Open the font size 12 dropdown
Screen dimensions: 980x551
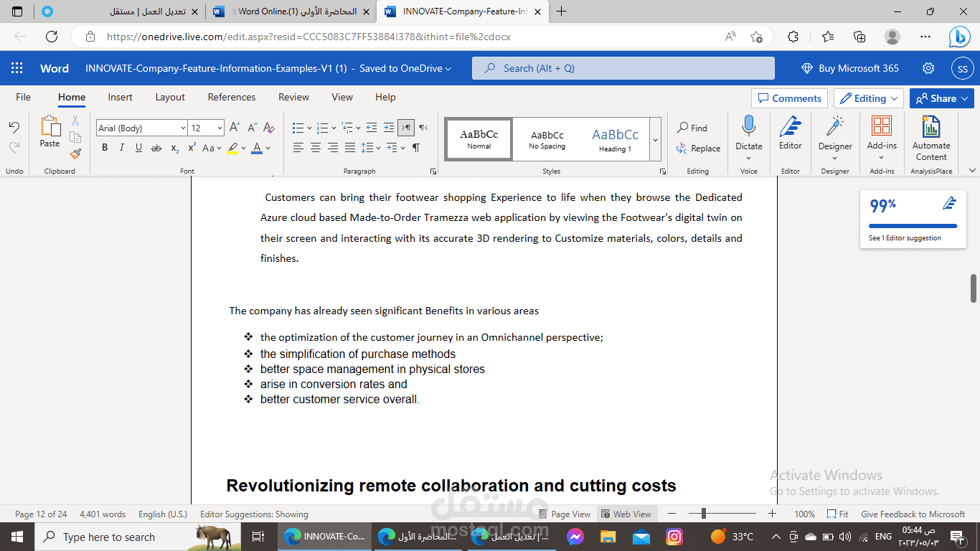tap(218, 128)
